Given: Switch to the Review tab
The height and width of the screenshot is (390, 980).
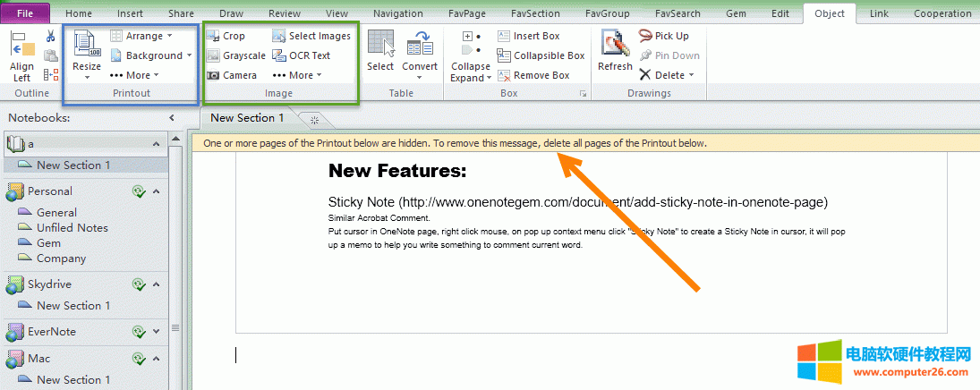Looking at the screenshot, I should [x=285, y=13].
